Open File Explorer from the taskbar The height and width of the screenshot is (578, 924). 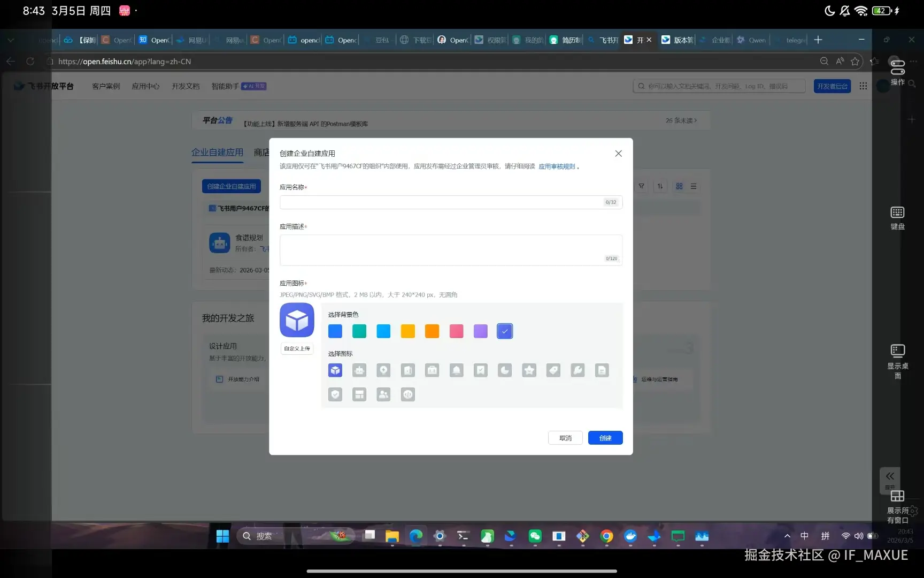click(x=392, y=536)
